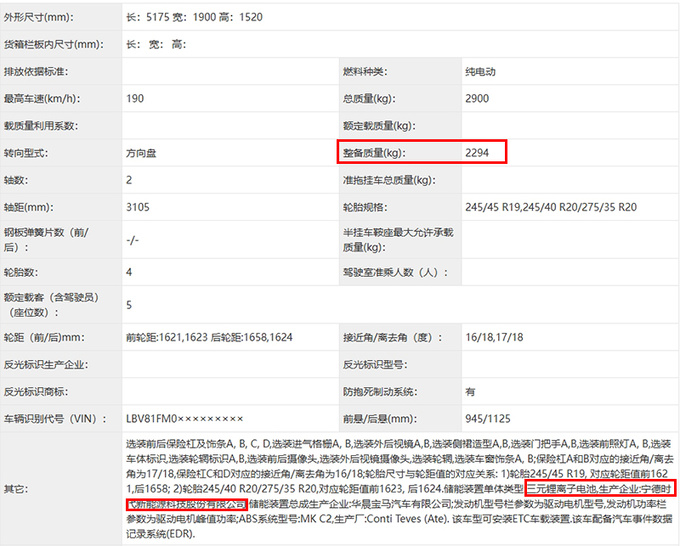The image size is (680, 546).
Task: Select tire spec 245/45 R19,245/40 R20/275/35 R20
Action: [551, 207]
